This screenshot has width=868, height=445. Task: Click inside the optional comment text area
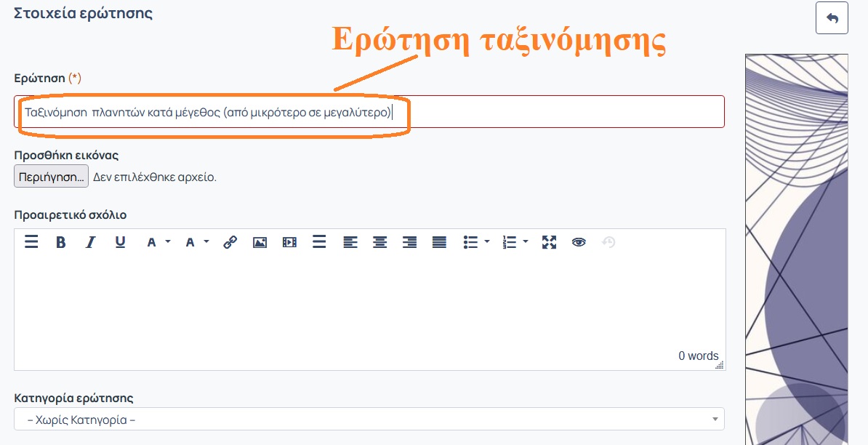(369, 302)
